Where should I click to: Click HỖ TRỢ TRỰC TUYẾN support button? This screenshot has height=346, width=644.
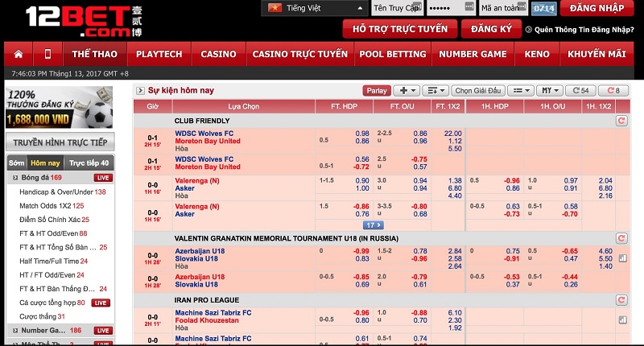click(x=399, y=29)
